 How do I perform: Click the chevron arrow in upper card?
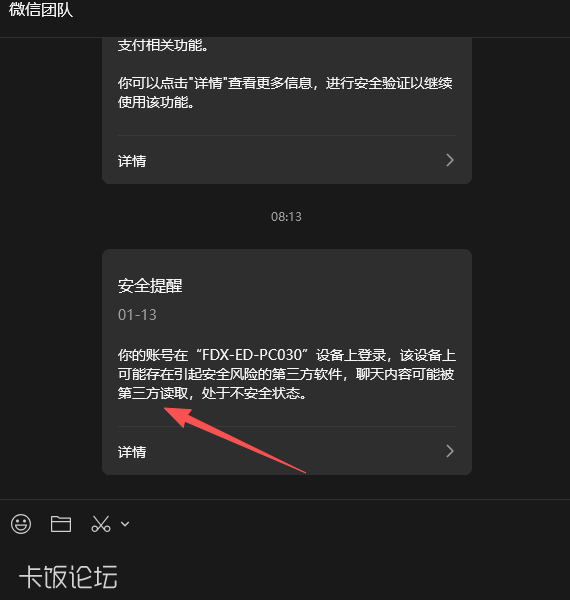tap(450, 160)
